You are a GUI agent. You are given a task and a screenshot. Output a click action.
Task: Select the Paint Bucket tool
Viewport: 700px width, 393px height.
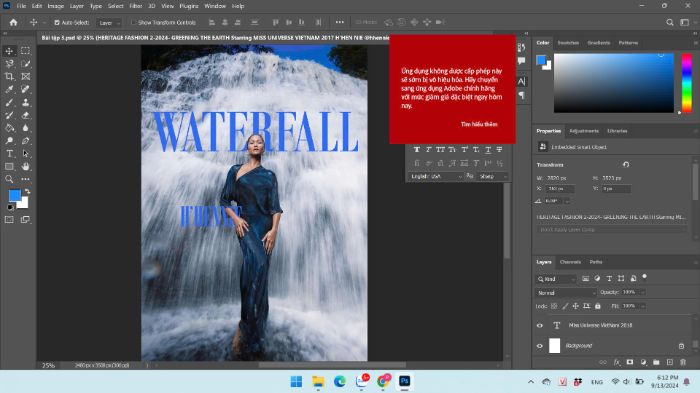pos(9,128)
